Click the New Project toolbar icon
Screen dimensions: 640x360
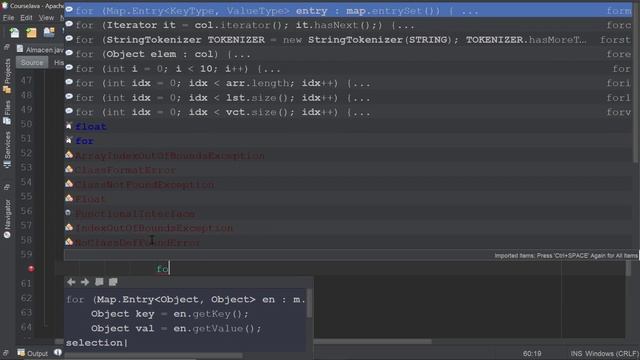pos(31,33)
